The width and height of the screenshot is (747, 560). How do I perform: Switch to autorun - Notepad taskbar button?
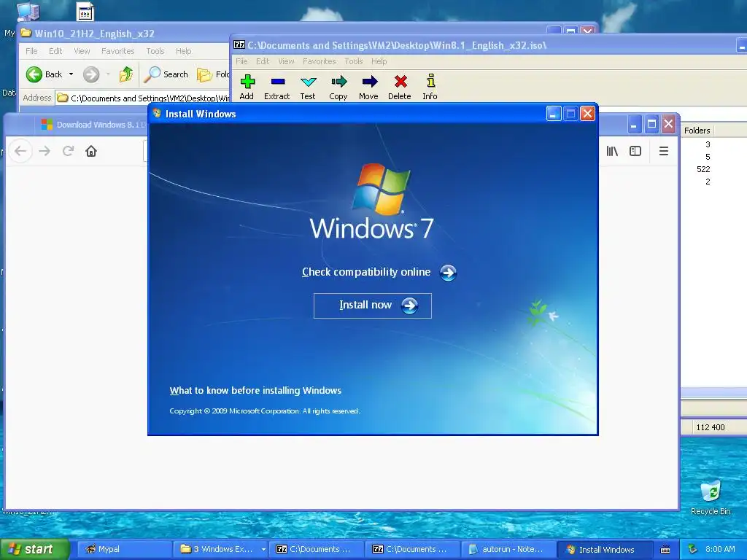tap(508, 550)
